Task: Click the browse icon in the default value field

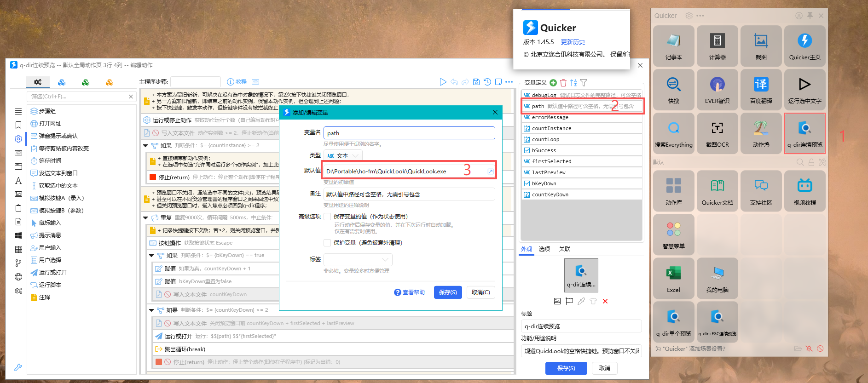Action: 491,171
